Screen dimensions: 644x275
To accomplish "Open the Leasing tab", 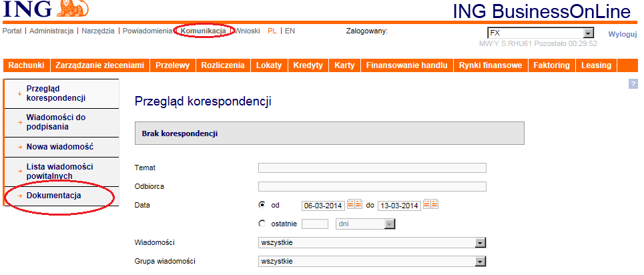I will (596, 65).
